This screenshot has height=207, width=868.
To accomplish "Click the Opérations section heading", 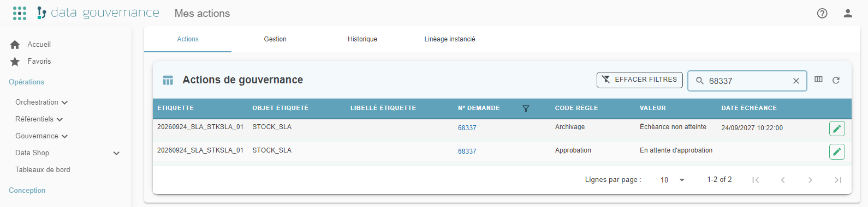I will coord(26,82).
